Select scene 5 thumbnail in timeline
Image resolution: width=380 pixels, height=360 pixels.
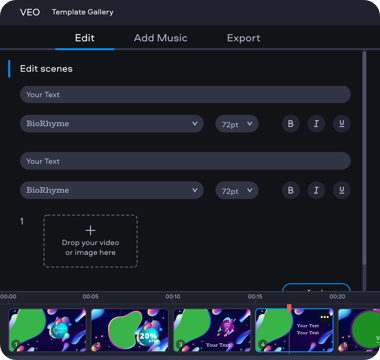[x=359, y=330]
